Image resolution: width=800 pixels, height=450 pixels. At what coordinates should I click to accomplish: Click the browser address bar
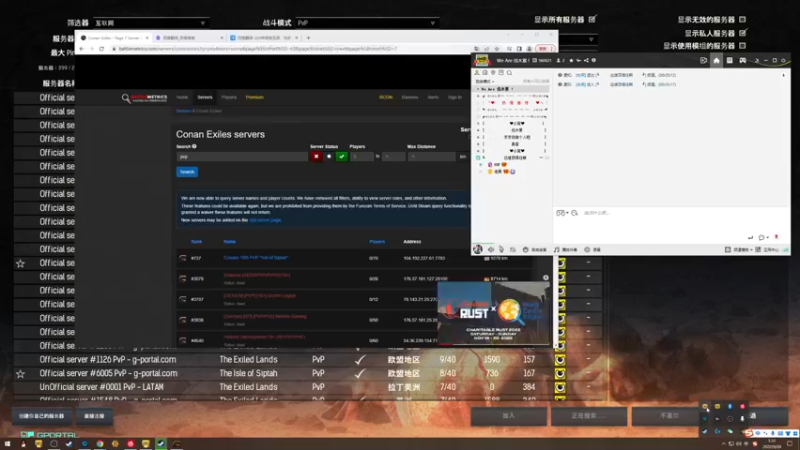[291, 48]
